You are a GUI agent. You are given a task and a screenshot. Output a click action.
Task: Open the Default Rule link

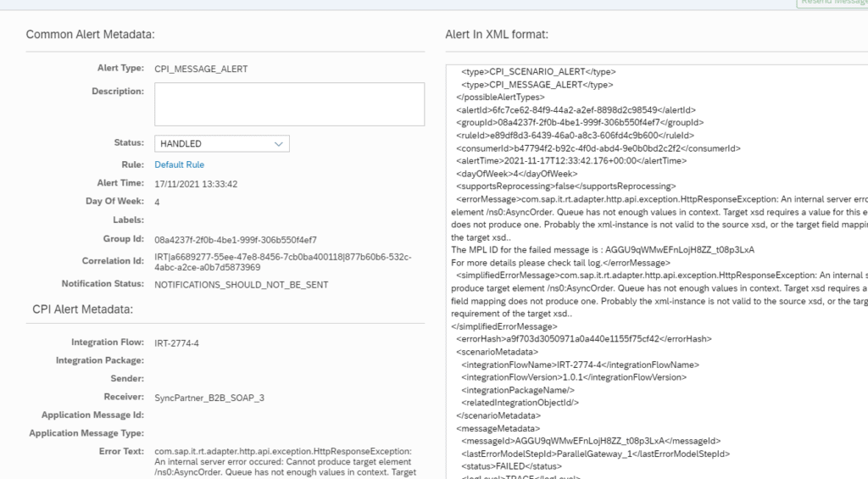click(180, 164)
